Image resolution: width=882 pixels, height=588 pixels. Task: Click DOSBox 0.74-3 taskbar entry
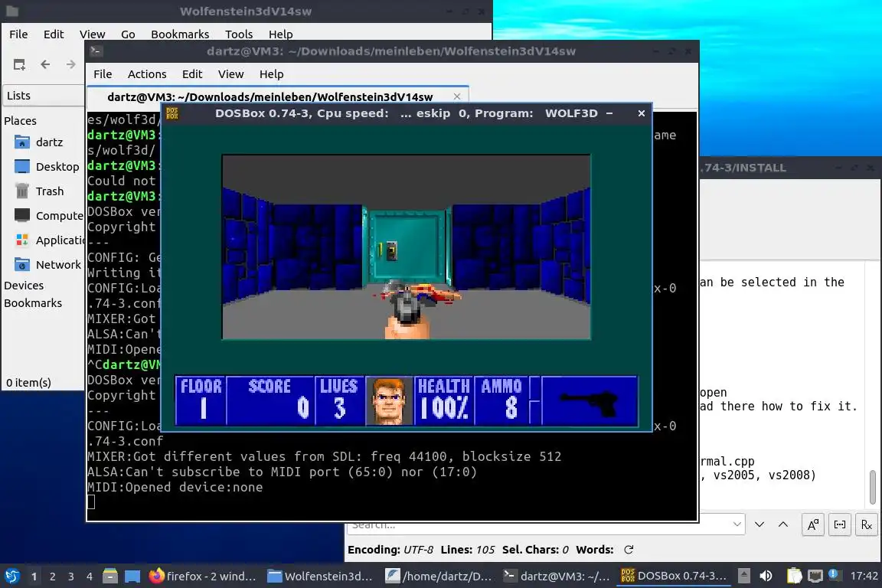pos(674,576)
